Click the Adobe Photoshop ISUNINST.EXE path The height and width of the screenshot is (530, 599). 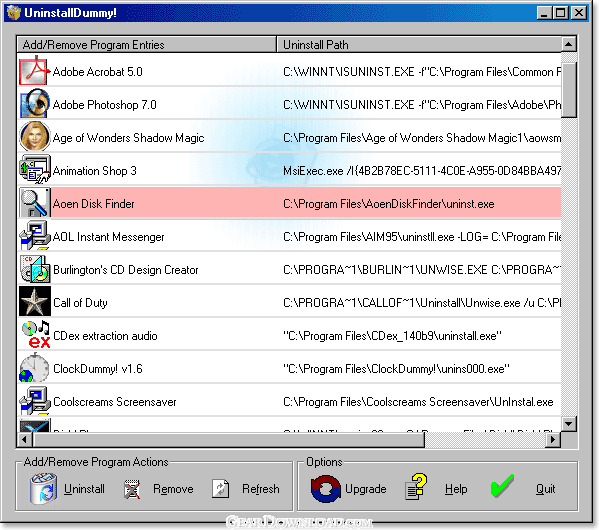pos(422,105)
